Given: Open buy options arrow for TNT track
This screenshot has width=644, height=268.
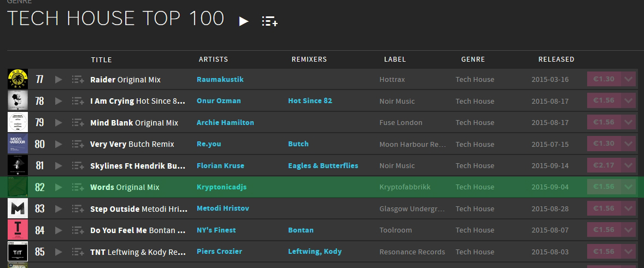Looking at the screenshot, I should point(629,252).
